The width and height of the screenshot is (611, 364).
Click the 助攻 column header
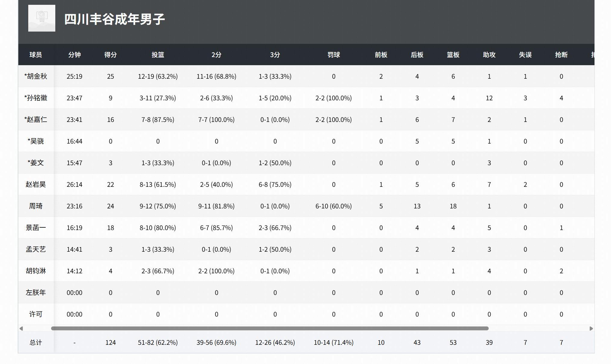point(489,55)
